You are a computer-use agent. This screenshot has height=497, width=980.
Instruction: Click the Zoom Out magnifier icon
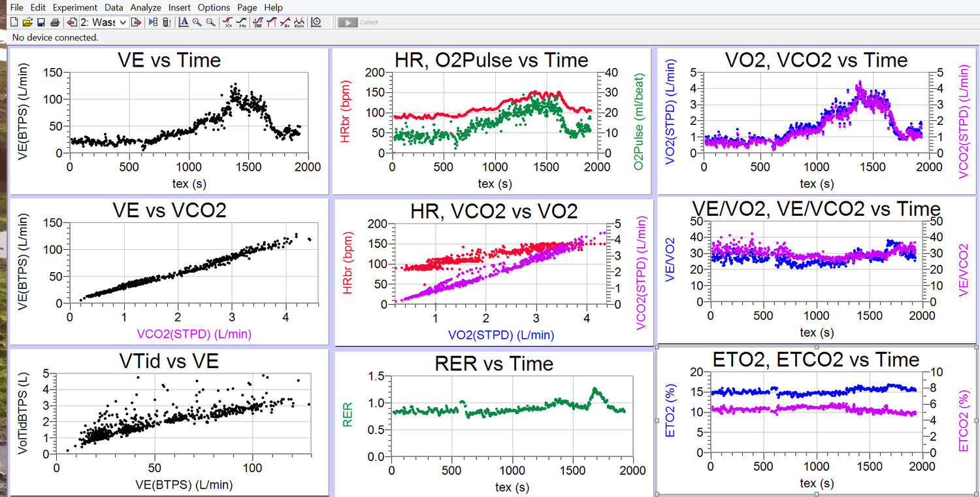[x=210, y=22]
